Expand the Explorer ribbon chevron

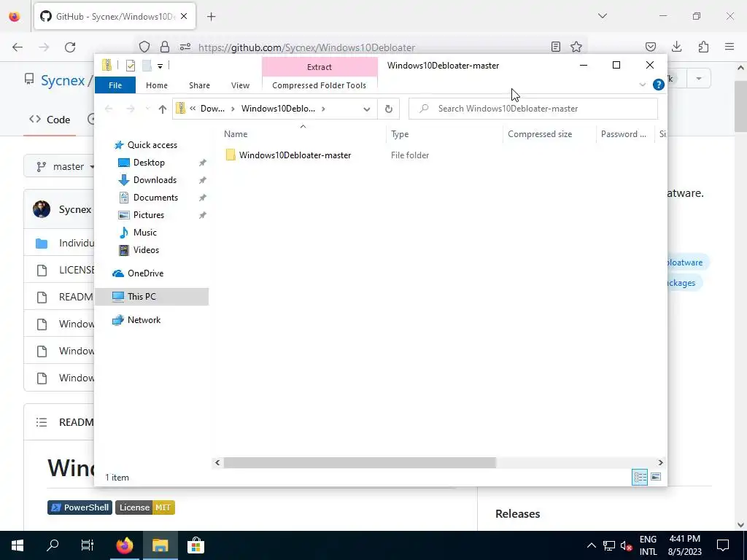pyautogui.click(x=642, y=85)
